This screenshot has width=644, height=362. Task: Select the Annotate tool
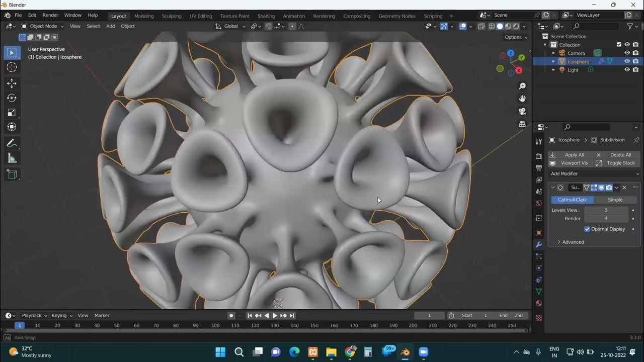(12, 144)
